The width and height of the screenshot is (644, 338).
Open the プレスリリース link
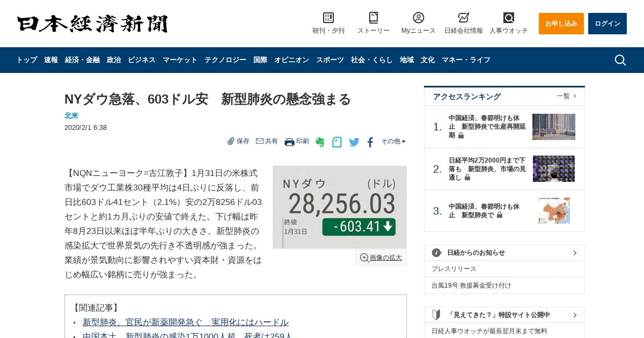click(x=454, y=269)
